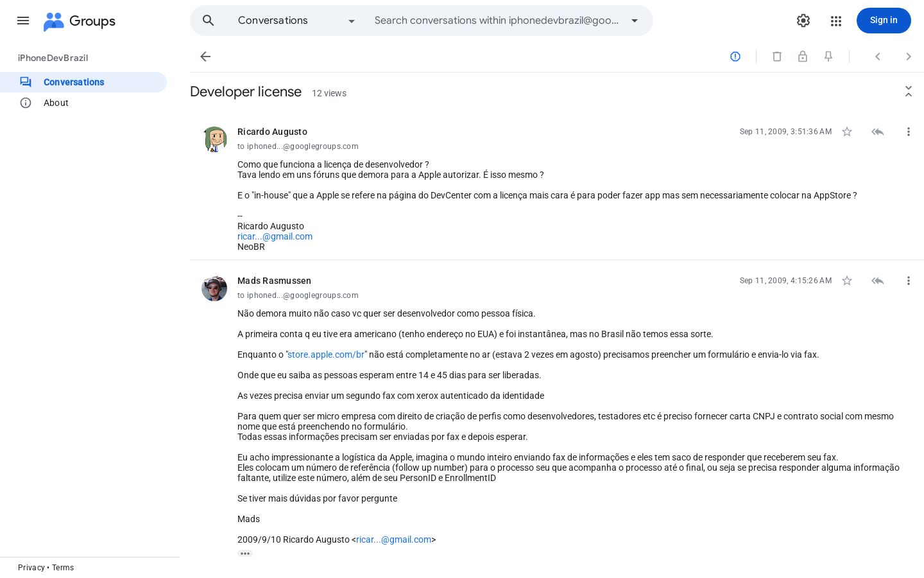Open more options for Mads Rasmussen's message
924x578 pixels.
click(909, 281)
